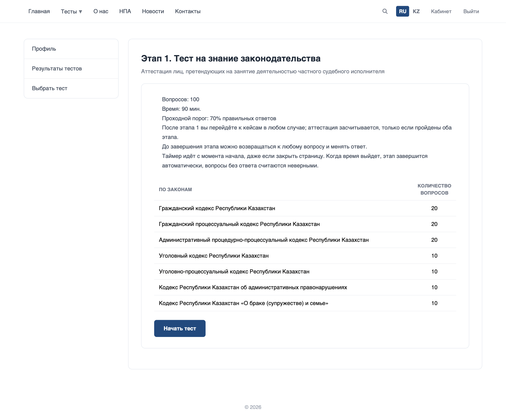
Task: Click row Кодекс об административных правонарушениях
Action: (305, 287)
